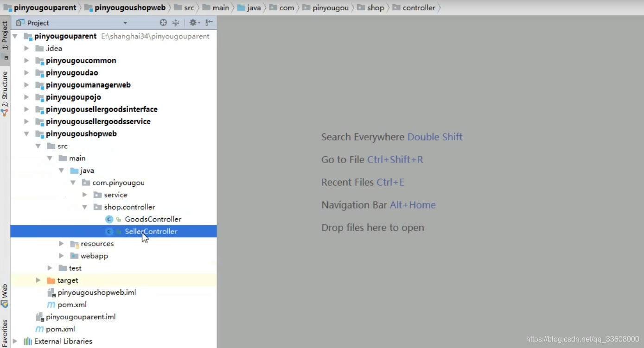Viewport: 644px width, 348px height.
Task: Select the pinyougousellergoodsinterface module label
Action: [x=102, y=109]
